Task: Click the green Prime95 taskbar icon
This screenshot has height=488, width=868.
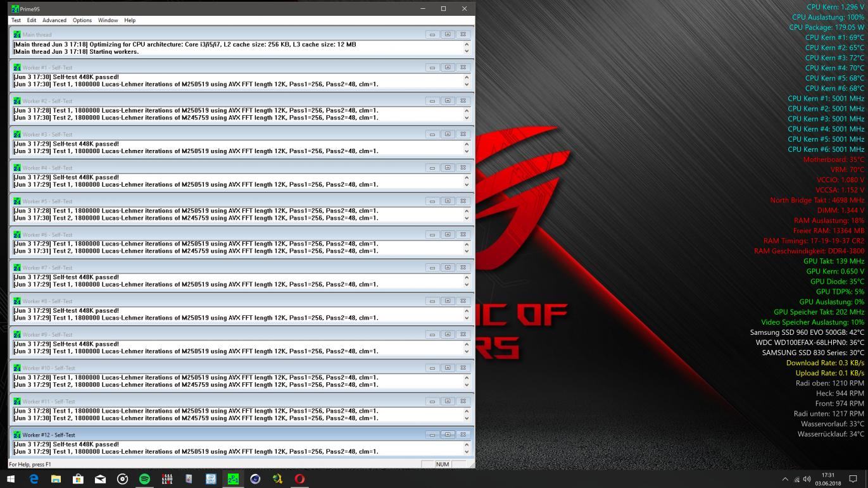Action: (x=233, y=479)
